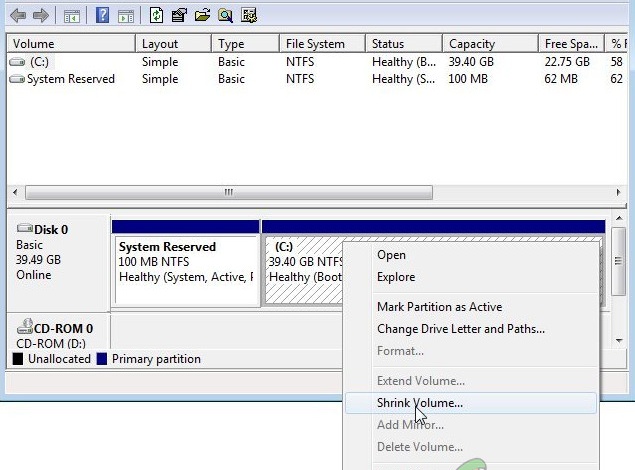
Task: Click the open folder toolbar icon
Action: click(x=203, y=15)
